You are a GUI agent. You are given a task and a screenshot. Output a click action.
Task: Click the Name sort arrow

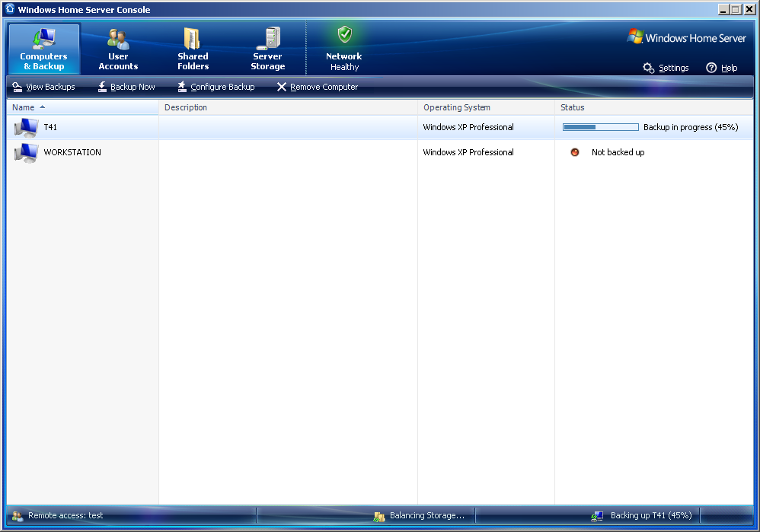[x=42, y=107]
